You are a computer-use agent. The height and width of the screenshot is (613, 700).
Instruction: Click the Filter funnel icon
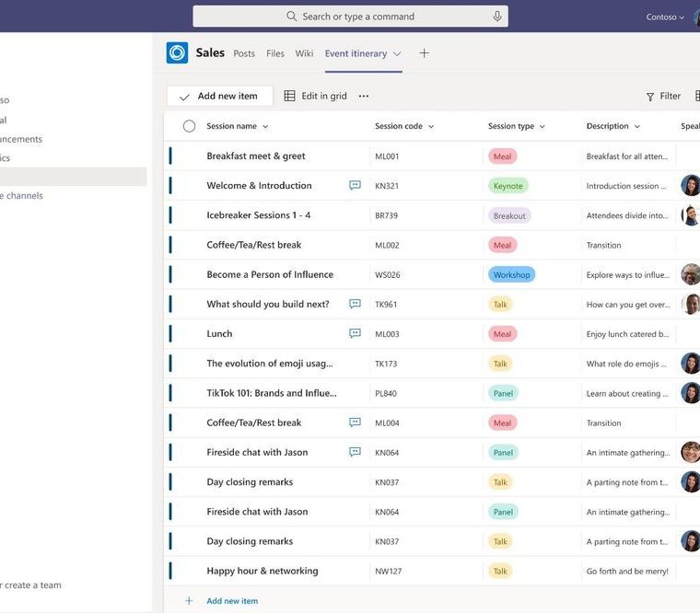tap(650, 96)
